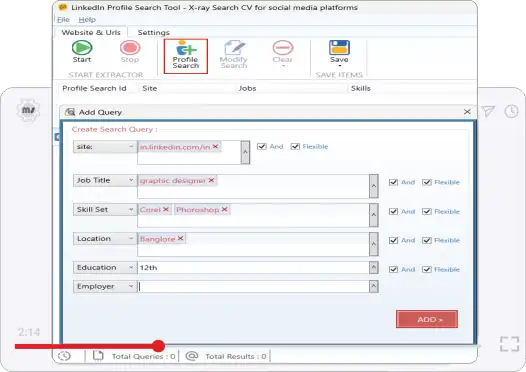
Task: Remove the graphic designer tag
Action: pyautogui.click(x=211, y=180)
